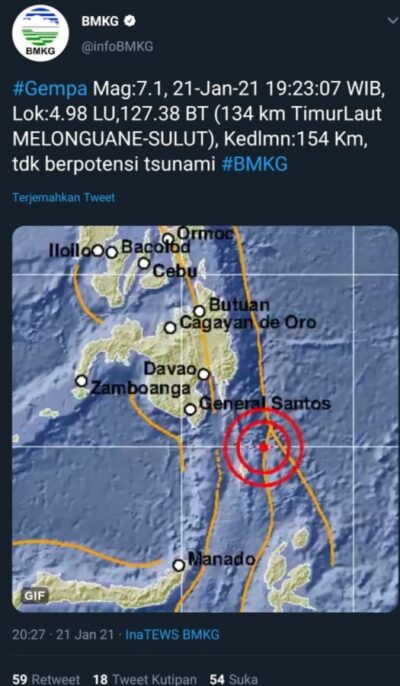View the 59 Retweet list
Image resolution: width=400 pixels, height=686 pixels.
tap(46, 679)
